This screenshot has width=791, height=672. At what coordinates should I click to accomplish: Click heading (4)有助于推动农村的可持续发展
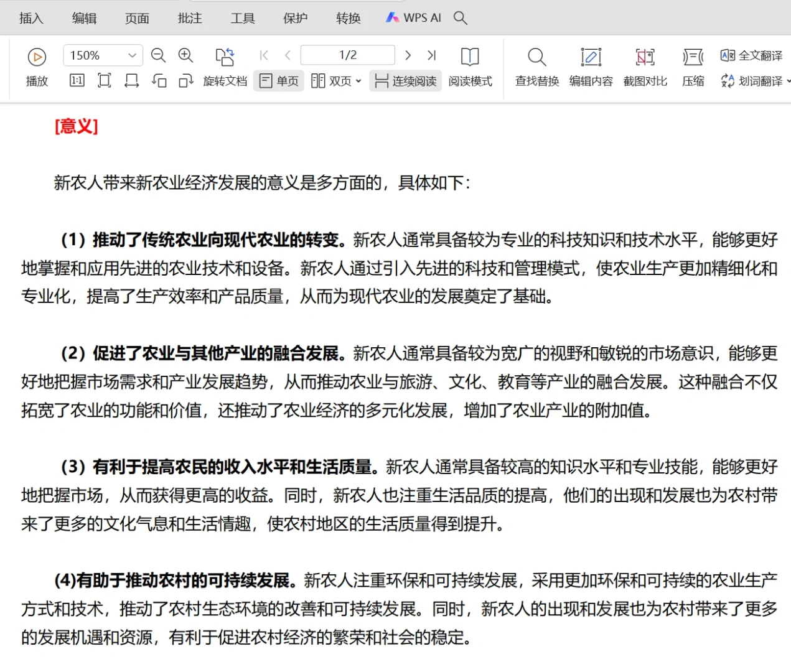[x=176, y=581]
